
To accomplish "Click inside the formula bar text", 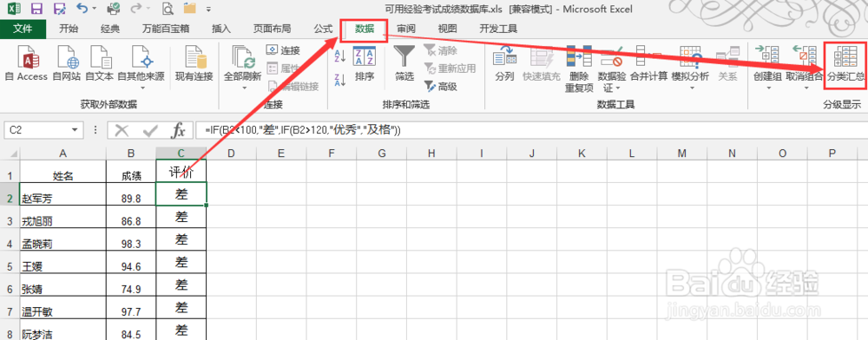I will coord(531,130).
